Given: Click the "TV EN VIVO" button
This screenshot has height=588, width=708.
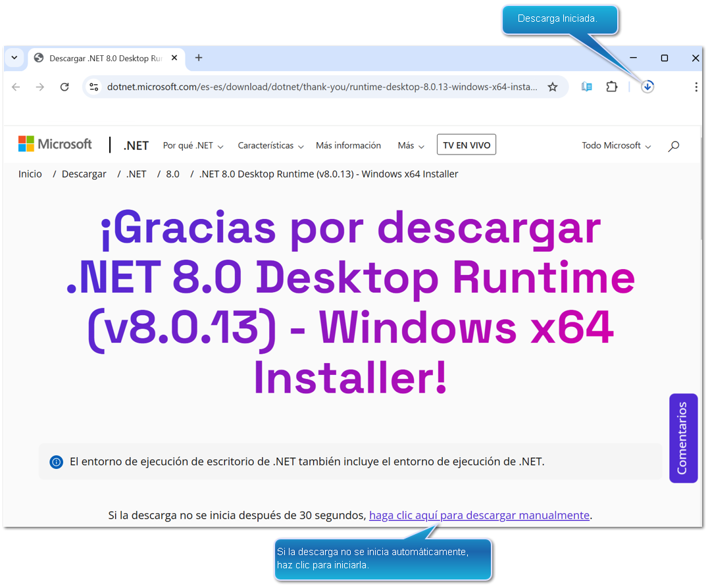Looking at the screenshot, I should (x=466, y=144).
